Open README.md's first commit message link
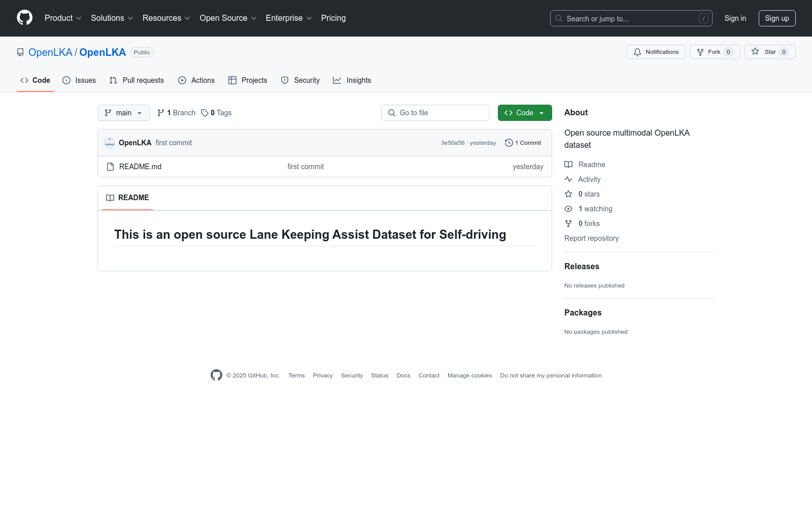 [306, 167]
